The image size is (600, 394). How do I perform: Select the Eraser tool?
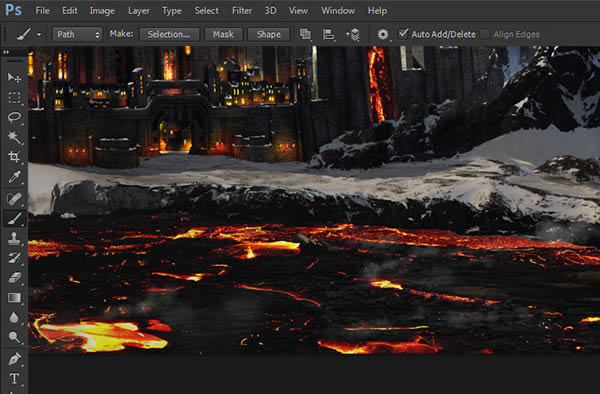tap(14, 277)
